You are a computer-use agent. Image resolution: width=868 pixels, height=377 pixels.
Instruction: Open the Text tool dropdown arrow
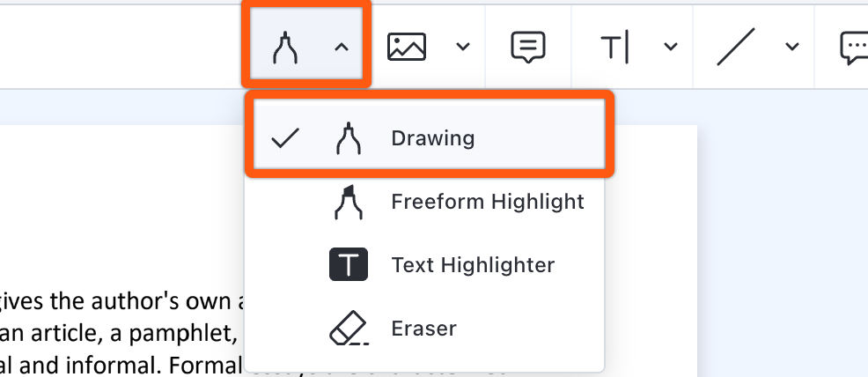[671, 47]
